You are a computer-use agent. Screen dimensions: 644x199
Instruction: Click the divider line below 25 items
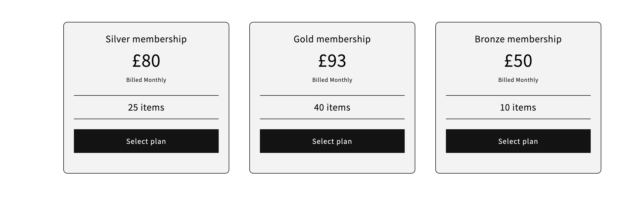146,119
